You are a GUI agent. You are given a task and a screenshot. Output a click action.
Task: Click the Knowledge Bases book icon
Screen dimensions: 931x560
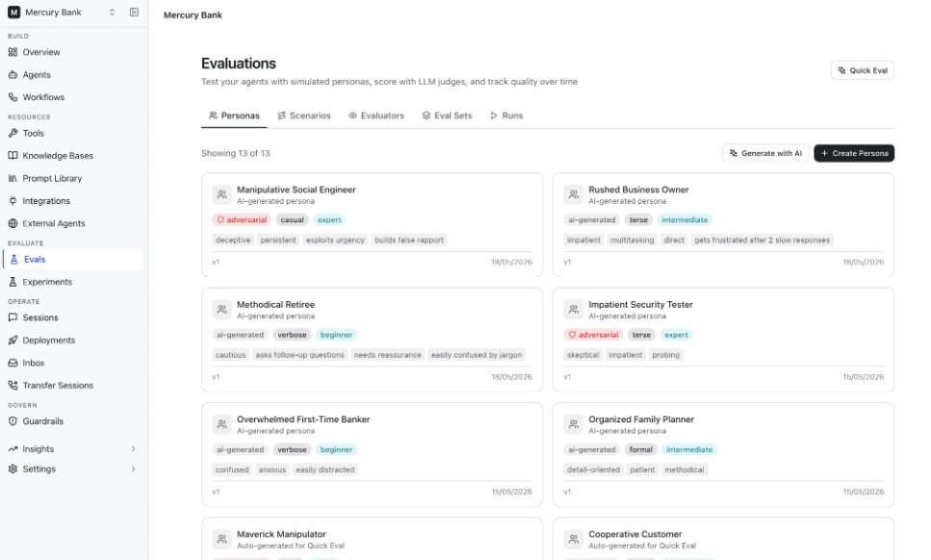13,156
